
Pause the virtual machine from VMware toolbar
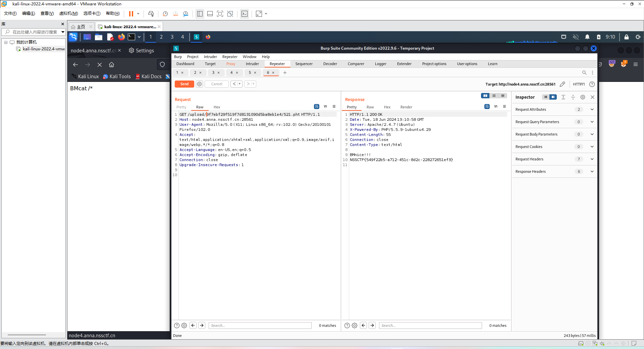[x=131, y=14]
